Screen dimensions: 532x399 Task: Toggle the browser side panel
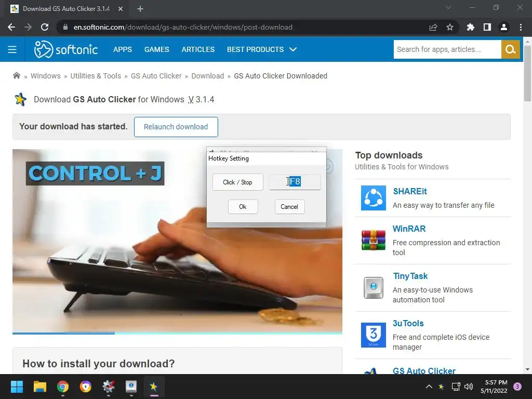(487, 27)
